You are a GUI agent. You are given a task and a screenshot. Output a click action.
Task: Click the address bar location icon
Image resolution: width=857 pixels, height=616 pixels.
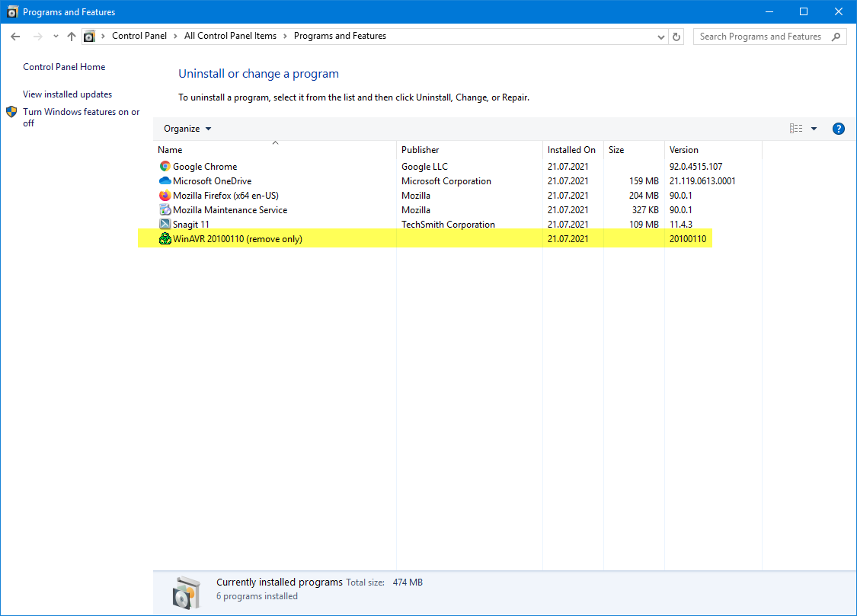pyautogui.click(x=89, y=37)
